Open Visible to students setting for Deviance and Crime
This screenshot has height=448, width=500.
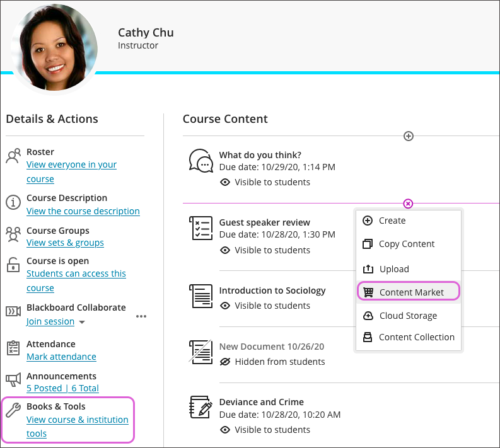pyautogui.click(x=272, y=430)
